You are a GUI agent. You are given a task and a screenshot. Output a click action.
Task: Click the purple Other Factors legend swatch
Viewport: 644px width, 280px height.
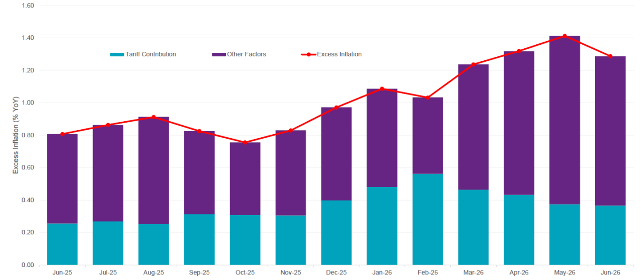(219, 54)
